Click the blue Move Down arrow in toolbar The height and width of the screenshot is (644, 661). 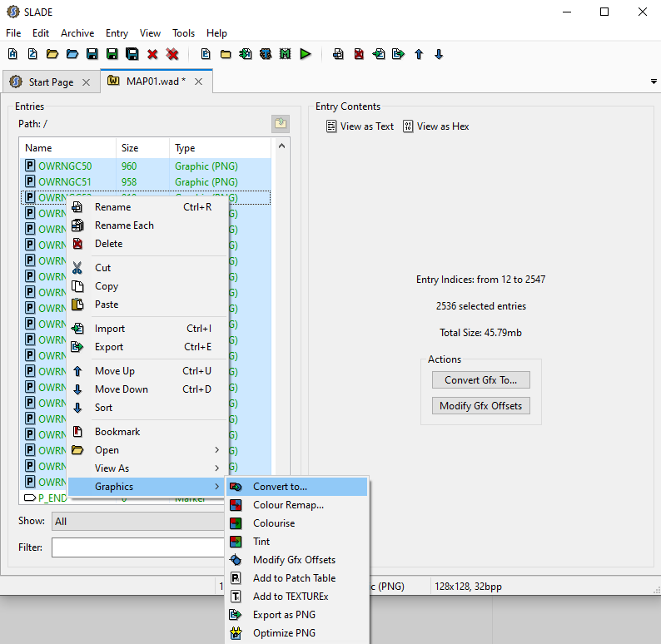coord(439,54)
